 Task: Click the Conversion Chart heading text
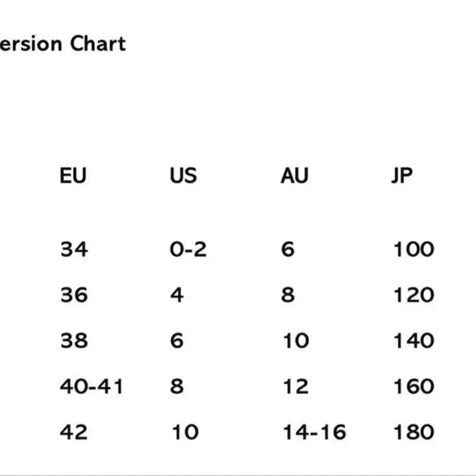pos(63,43)
